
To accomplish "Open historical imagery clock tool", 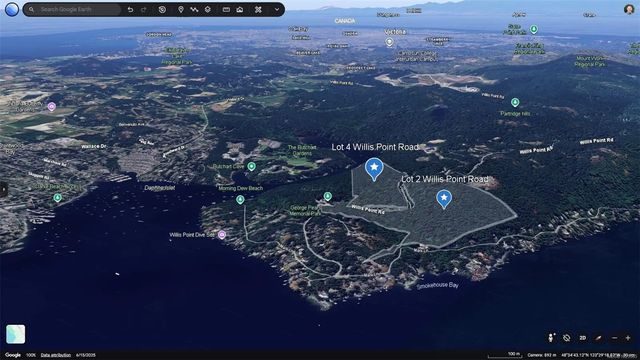I will 162,9.
